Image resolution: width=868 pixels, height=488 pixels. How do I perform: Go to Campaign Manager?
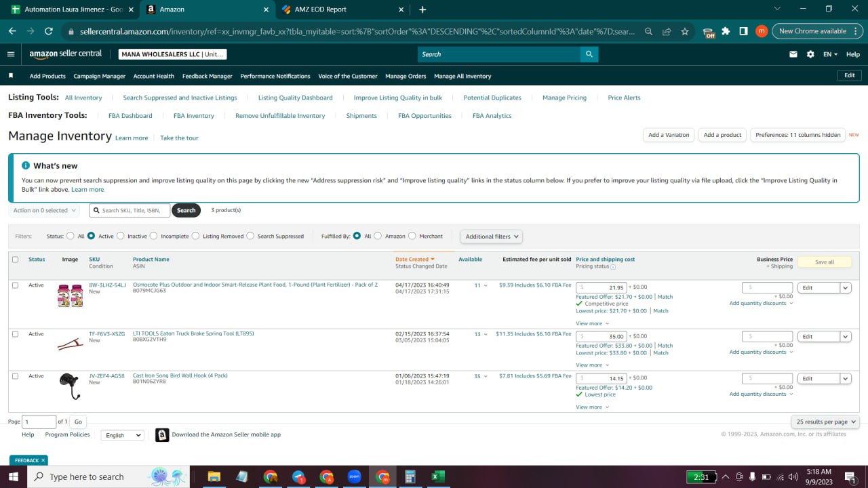(100, 76)
